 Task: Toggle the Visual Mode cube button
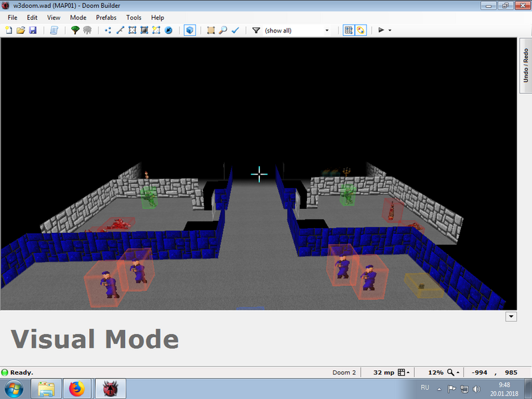point(190,30)
